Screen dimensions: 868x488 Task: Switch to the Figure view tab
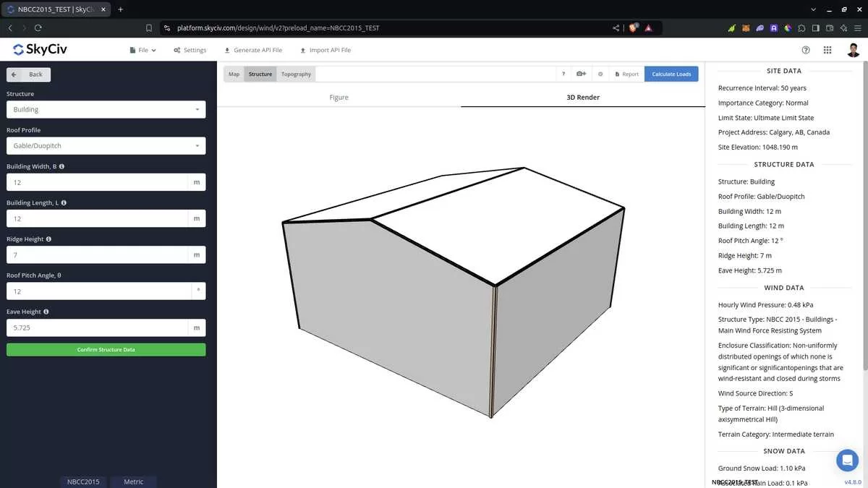tap(339, 97)
